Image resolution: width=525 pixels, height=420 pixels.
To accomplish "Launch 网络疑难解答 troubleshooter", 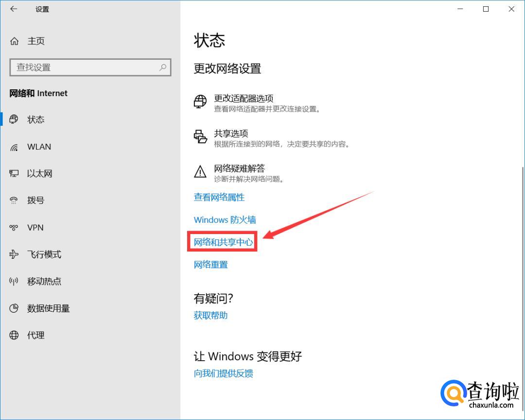I will click(x=239, y=168).
